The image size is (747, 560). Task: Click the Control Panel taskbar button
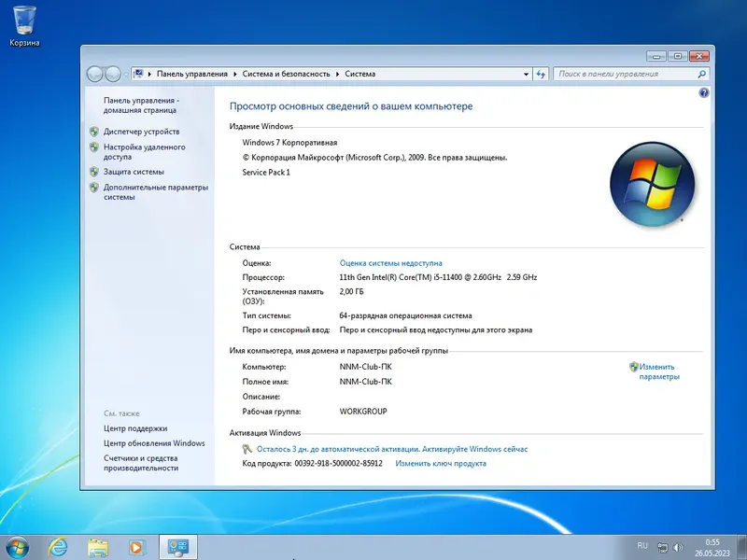pyautogui.click(x=177, y=548)
